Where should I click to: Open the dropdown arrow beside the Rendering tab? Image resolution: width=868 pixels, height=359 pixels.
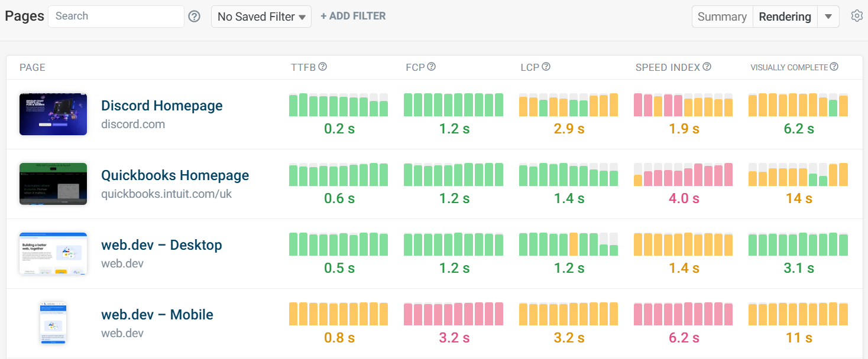(x=828, y=16)
